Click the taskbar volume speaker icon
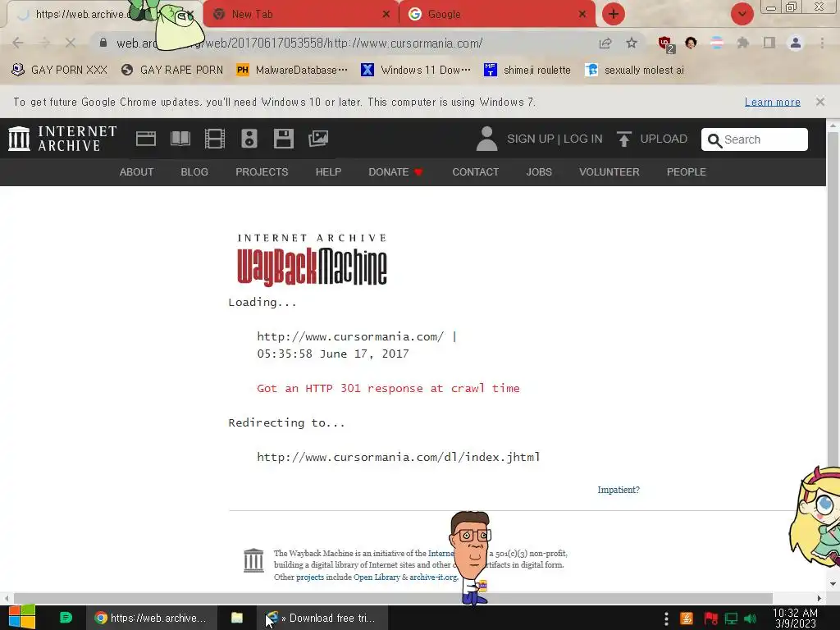This screenshot has height=630, width=840. pos(750,619)
